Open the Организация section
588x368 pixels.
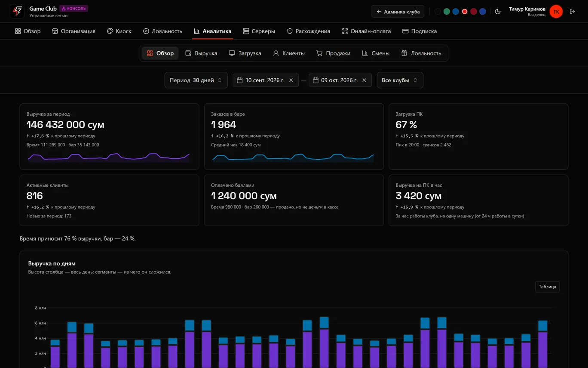point(73,31)
